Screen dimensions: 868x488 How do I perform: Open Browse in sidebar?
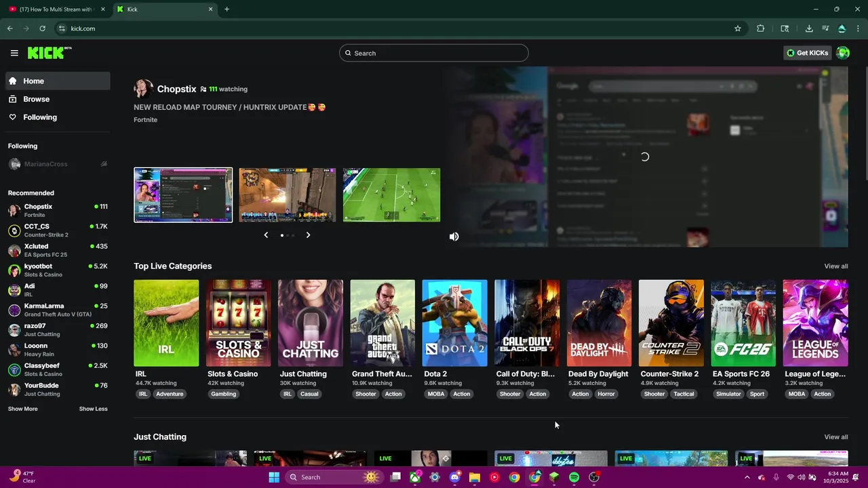(x=58, y=99)
